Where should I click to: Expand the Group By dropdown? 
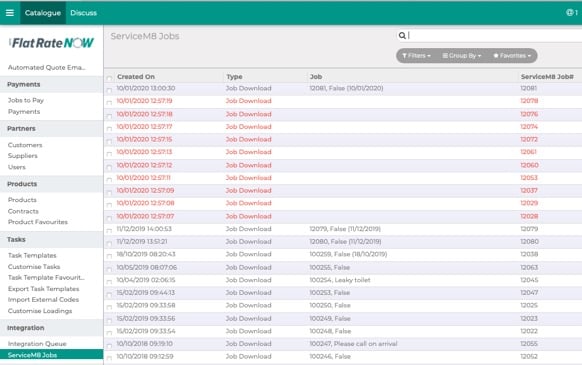tap(461, 56)
